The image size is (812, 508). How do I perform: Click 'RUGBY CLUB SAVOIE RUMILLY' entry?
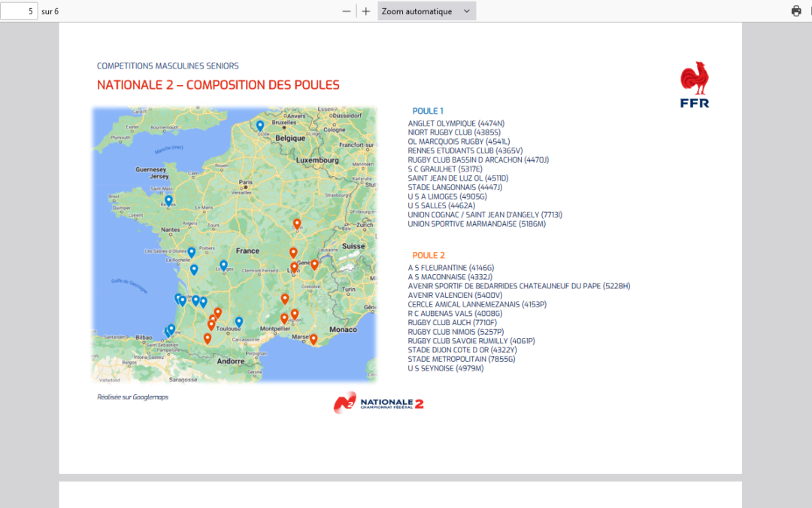[471, 341]
